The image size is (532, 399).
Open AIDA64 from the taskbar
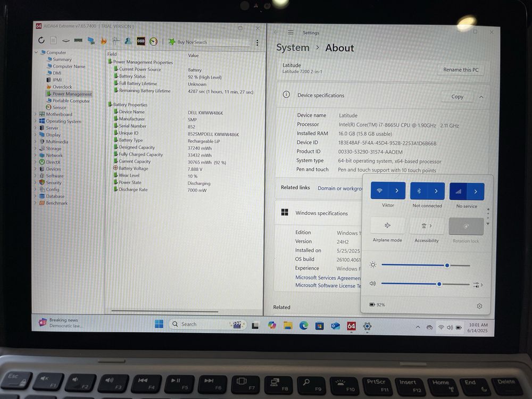coord(351,326)
